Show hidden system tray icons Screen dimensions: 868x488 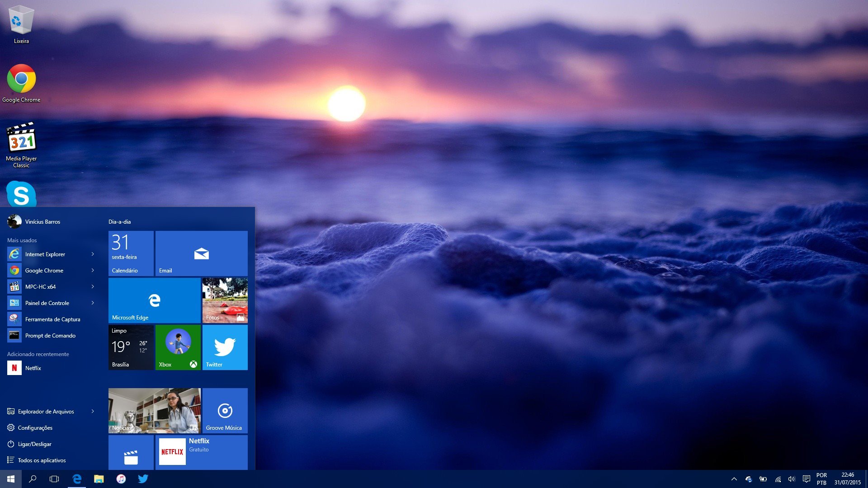point(734,479)
